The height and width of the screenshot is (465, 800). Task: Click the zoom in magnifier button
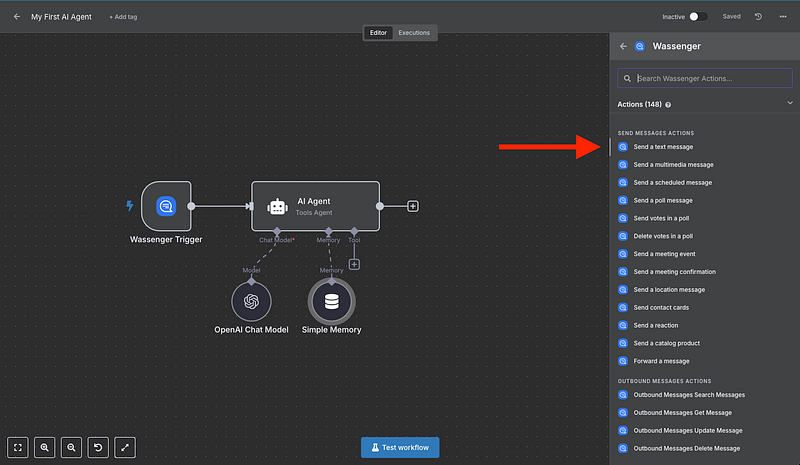46,447
